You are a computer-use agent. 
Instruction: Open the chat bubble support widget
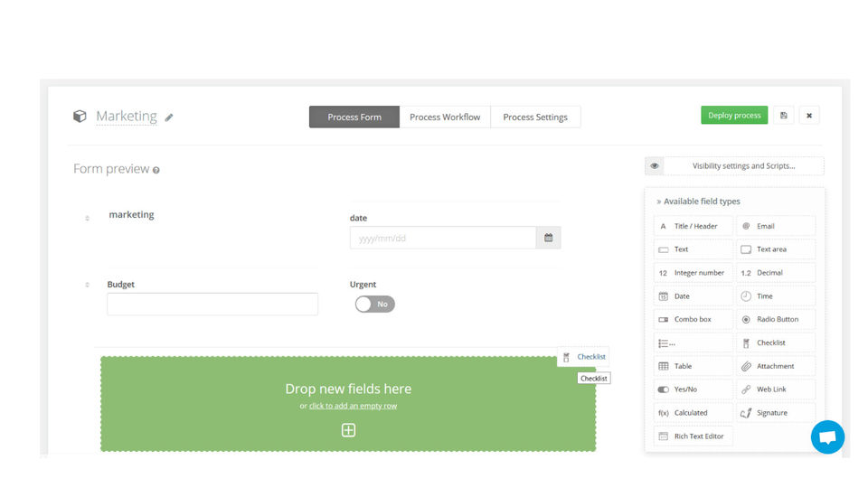coord(827,437)
